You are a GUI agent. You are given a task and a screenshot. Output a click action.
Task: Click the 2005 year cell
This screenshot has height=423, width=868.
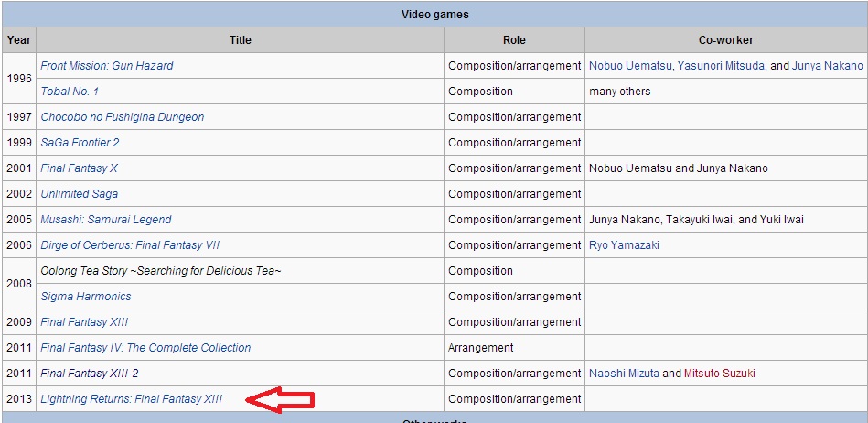point(19,220)
